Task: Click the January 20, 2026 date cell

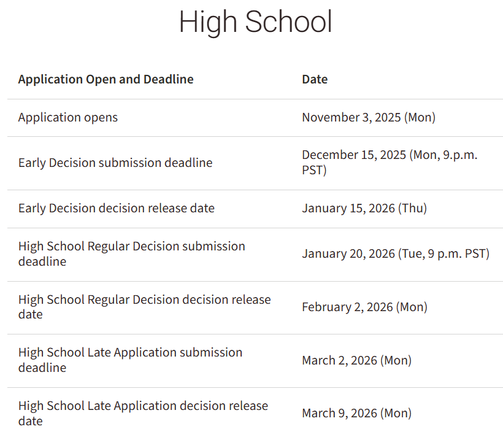Action: pyautogui.click(x=396, y=253)
